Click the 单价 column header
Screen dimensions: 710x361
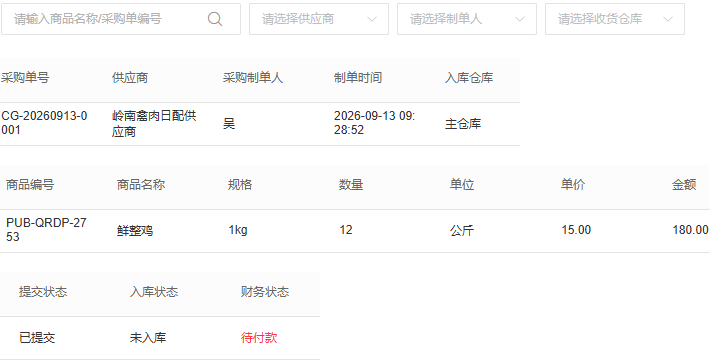click(573, 185)
